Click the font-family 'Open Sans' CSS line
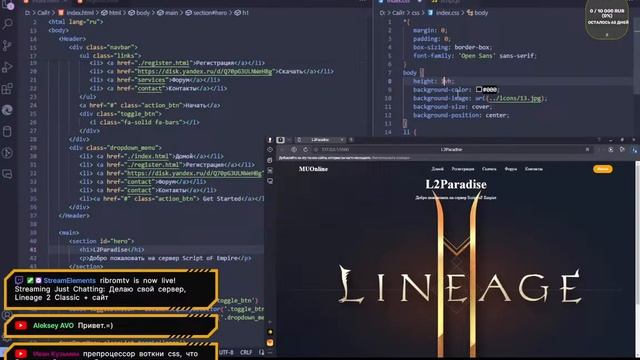 [475, 56]
